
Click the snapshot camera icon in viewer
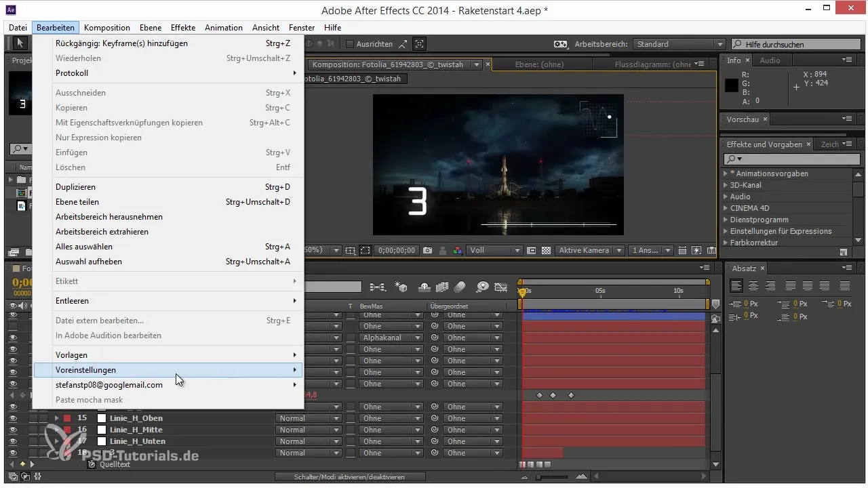[x=427, y=250]
